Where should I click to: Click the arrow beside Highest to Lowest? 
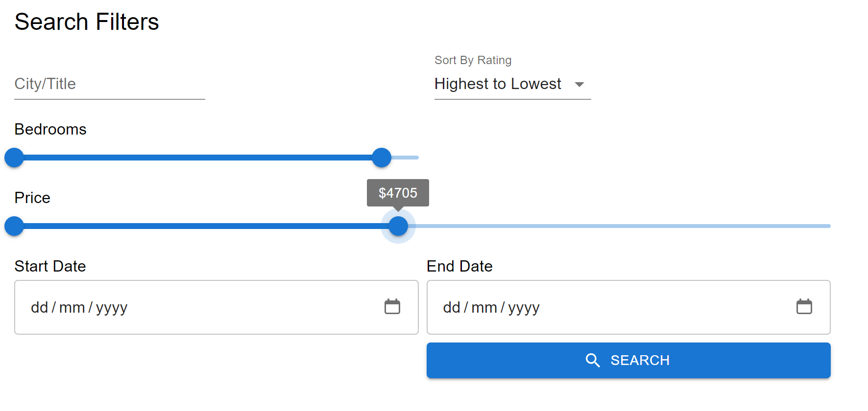coord(579,85)
